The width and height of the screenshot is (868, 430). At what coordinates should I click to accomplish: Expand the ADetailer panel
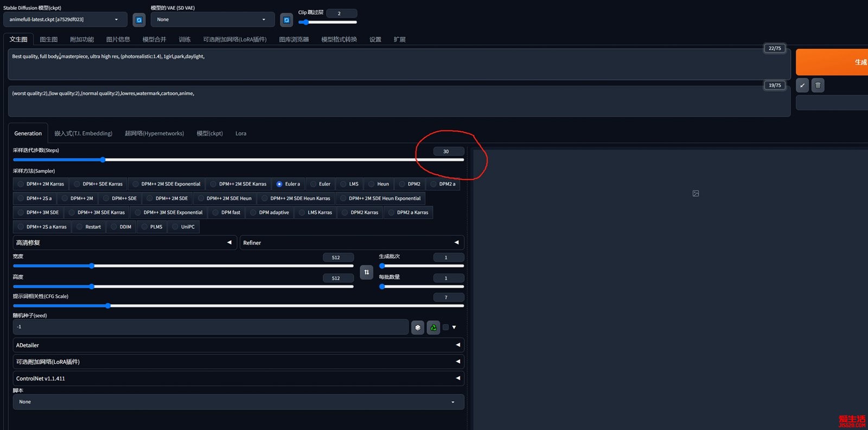(x=238, y=345)
